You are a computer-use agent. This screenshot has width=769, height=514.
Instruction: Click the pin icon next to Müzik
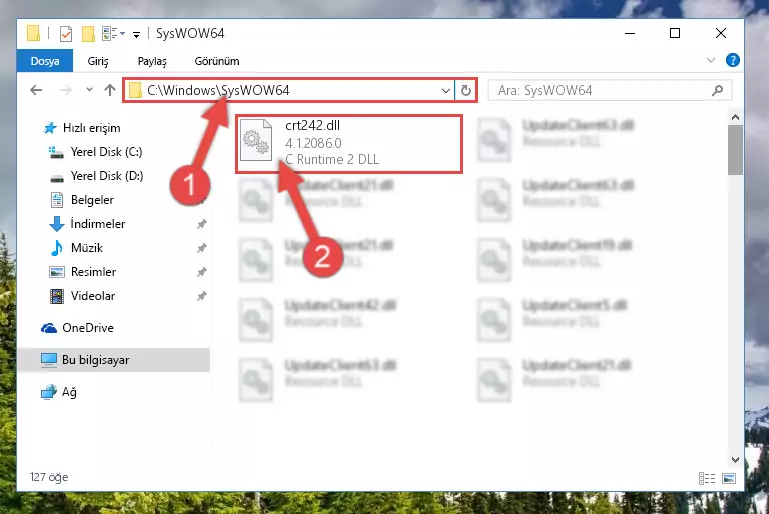(x=202, y=248)
